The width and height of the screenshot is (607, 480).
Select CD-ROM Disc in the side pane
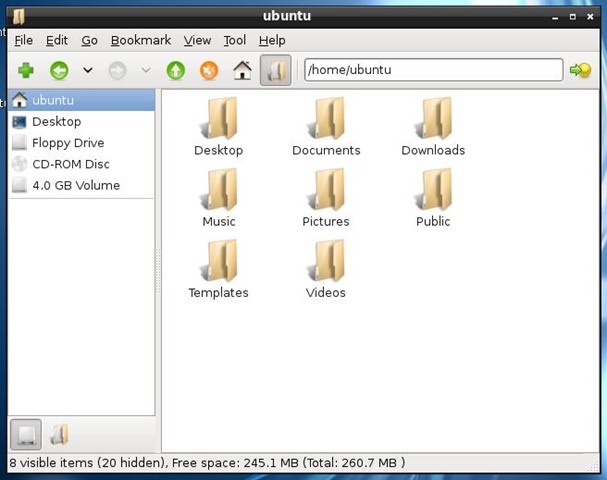click(81, 164)
